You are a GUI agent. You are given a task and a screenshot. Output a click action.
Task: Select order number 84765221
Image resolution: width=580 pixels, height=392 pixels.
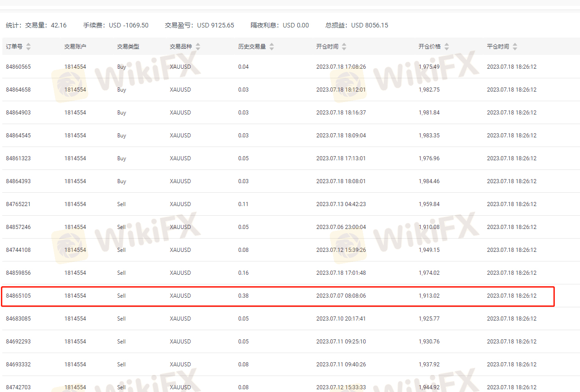point(18,204)
